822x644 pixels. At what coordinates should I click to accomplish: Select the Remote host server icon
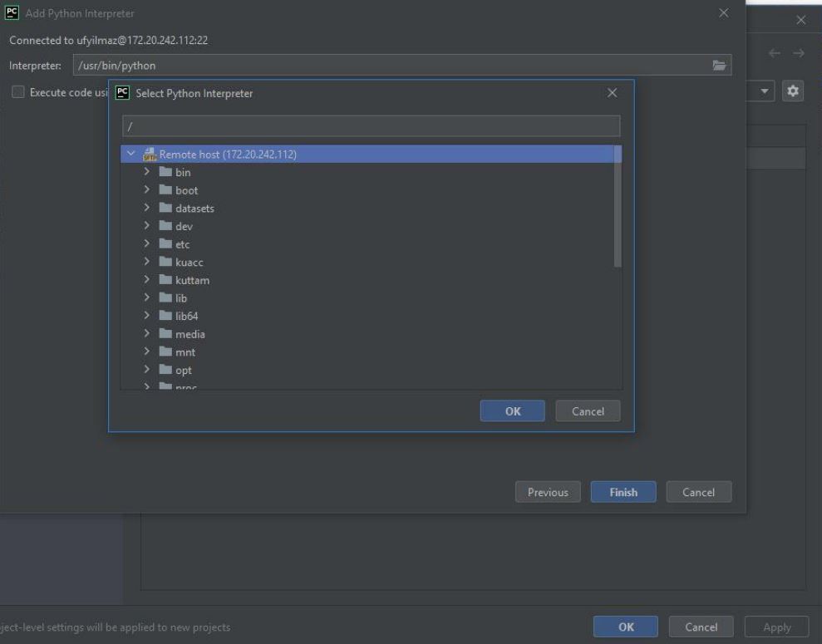coord(150,154)
